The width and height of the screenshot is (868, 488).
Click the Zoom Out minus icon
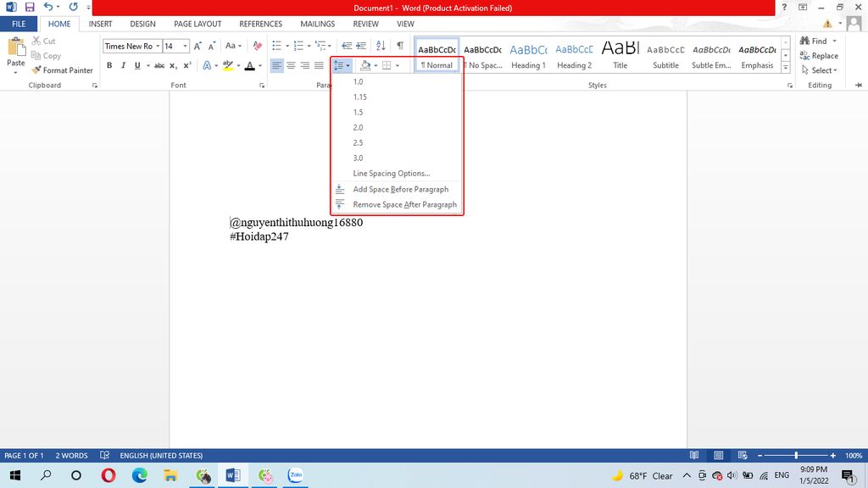click(x=760, y=455)
